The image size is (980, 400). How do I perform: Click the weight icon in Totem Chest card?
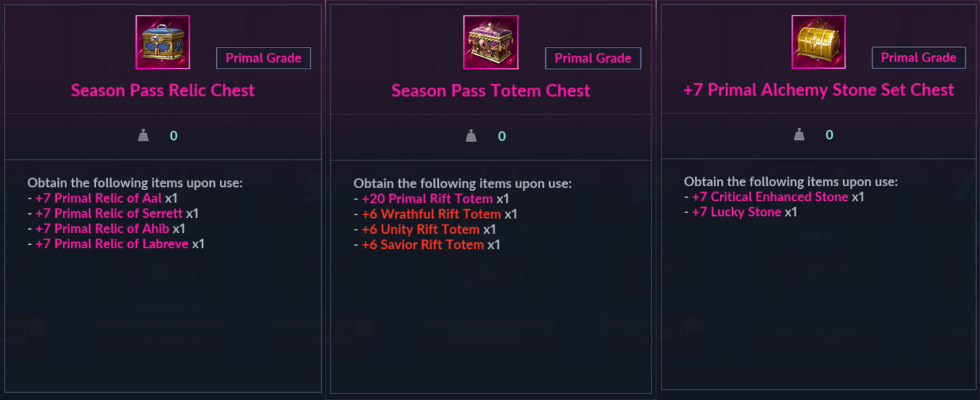point(471,136)
